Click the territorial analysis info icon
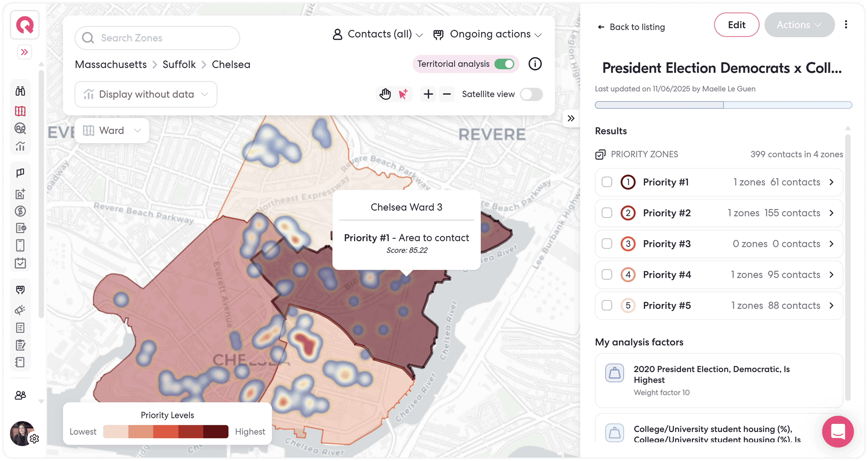Image resolution: width=868 pixels, height=461 pixels. (x=535, y=64)
